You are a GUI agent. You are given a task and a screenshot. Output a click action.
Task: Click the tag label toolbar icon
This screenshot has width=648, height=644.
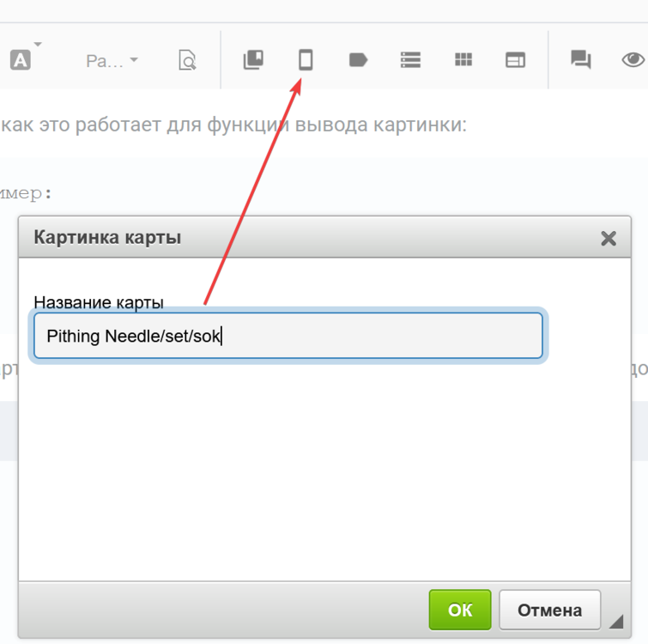[x=358, y=60]
